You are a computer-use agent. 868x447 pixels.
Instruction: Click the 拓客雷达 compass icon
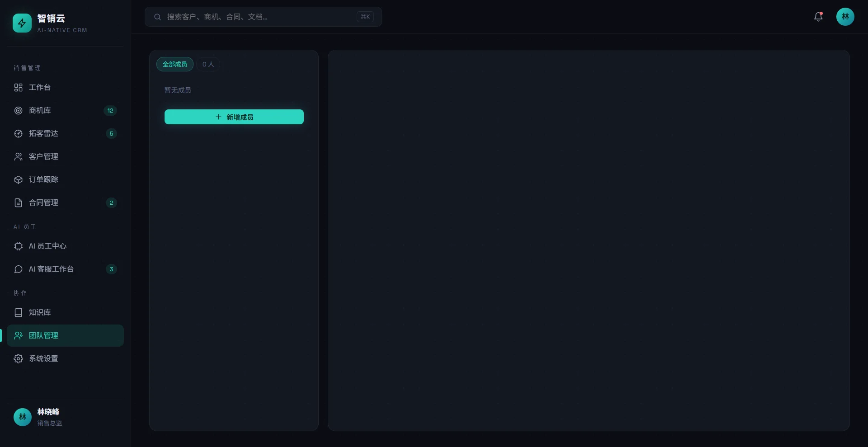click(18, 133)
